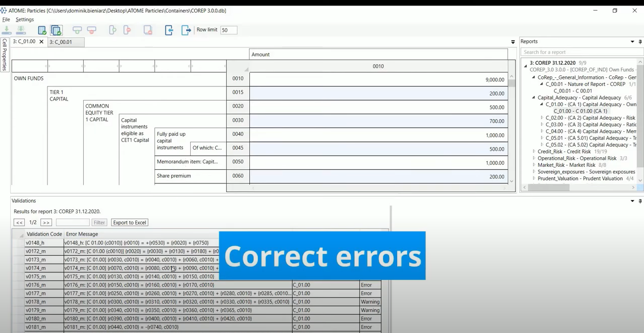The height and width of the screenshot is (333, 644).
Task: Select validation row v0181_m
Action: tap(202, 327)
